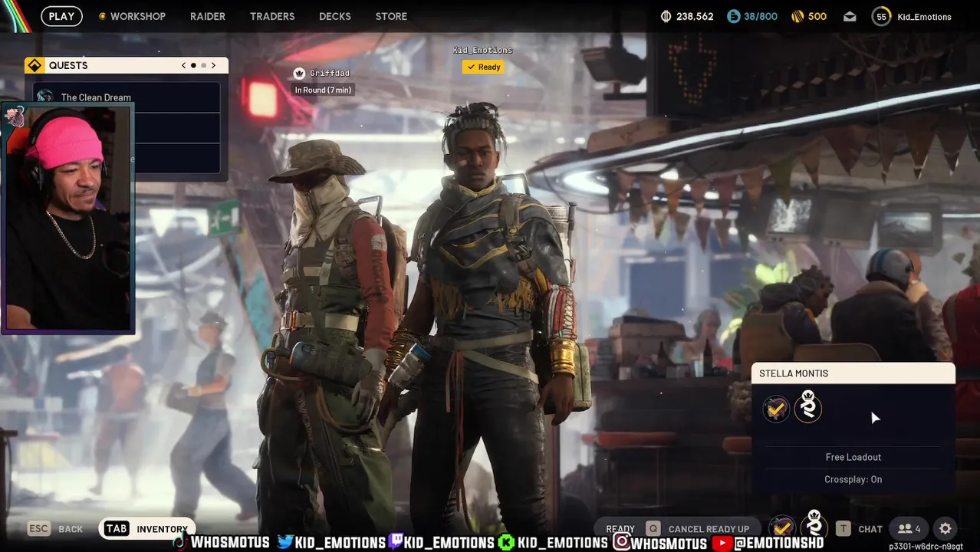Open the DECKS tab
This screenshot has height=552, width=980.
pyautogui.click(x=335, y=16)
